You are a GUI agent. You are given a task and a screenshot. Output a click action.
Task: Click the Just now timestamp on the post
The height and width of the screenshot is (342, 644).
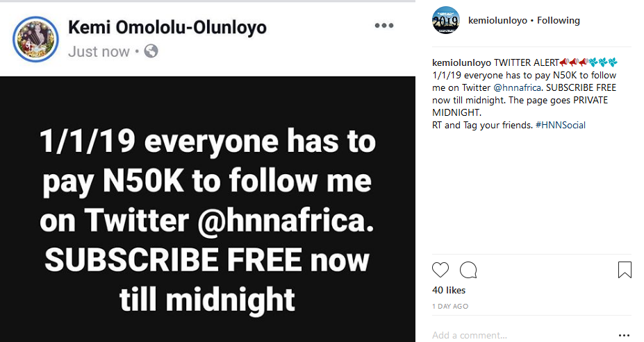[x=99, y=51]
